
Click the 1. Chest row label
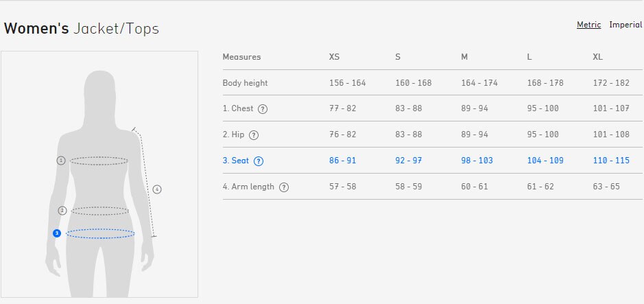(x=238, y=108)
